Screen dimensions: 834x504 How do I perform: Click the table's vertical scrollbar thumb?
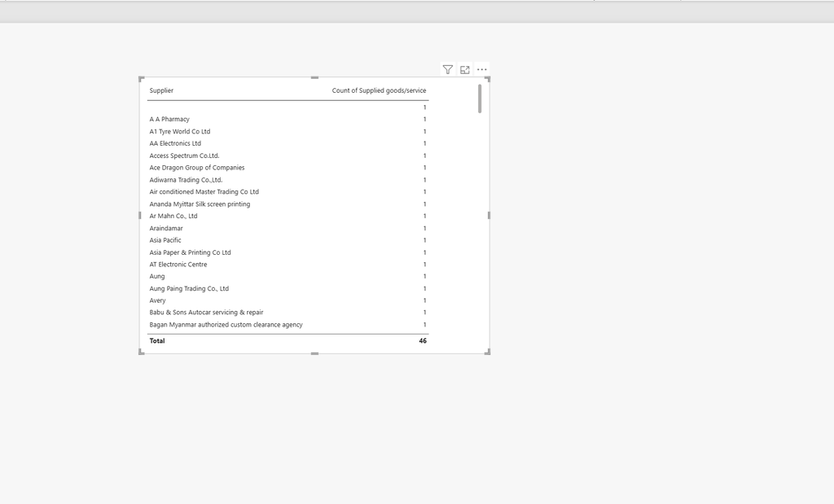click(x=480, y=99)
